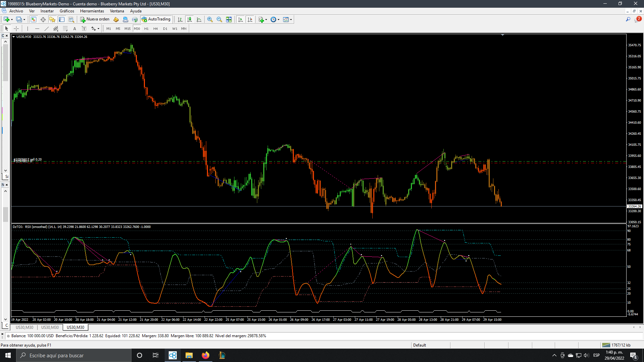Zoom in on the chart
Image resolution: width=644 pixels, height=362 pixels.
210,19
